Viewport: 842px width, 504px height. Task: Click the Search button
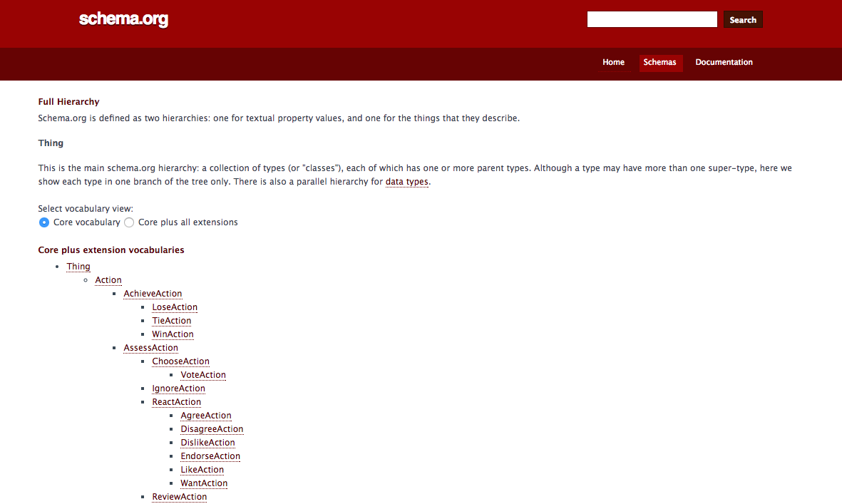coord(743,19)
